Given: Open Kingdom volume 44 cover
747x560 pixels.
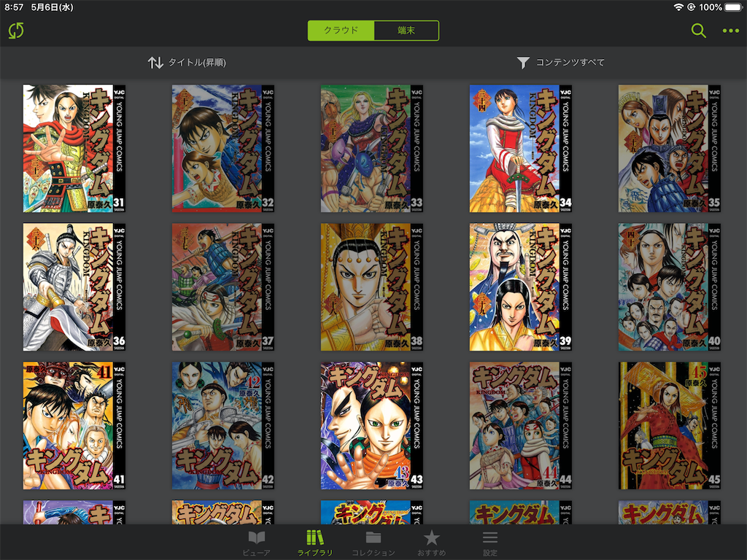Looking at the screenshot, I should (x=521, y=426).
